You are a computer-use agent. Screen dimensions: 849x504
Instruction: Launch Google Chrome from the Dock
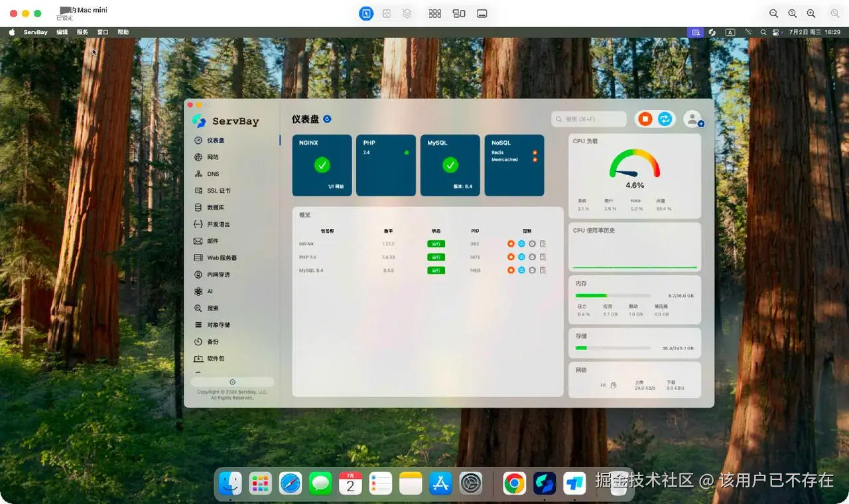click(514, 483)
